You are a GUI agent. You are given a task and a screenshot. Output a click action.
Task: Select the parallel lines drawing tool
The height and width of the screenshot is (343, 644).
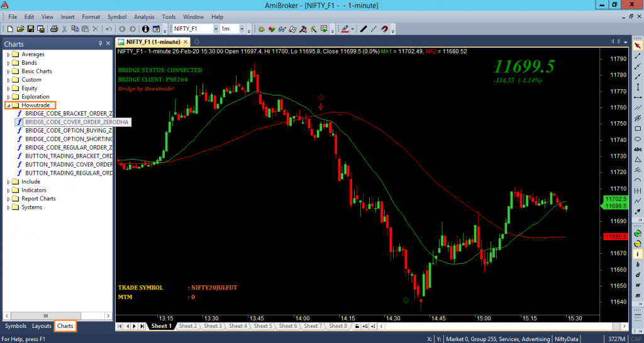tap(638, 108)
